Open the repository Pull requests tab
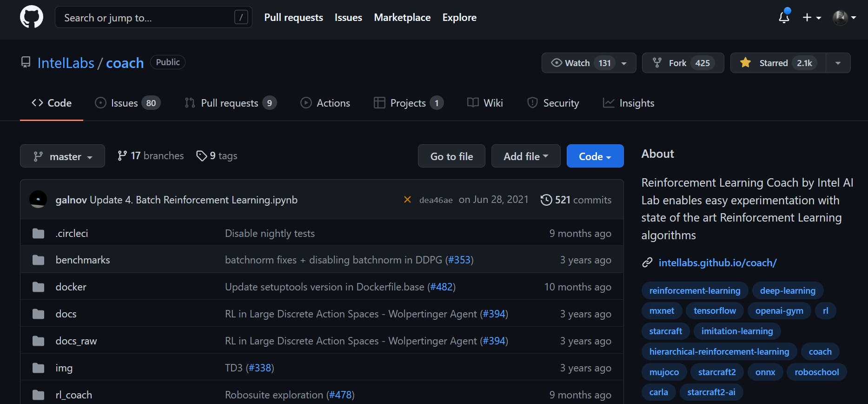868x404 pixels. coord(231,103)
